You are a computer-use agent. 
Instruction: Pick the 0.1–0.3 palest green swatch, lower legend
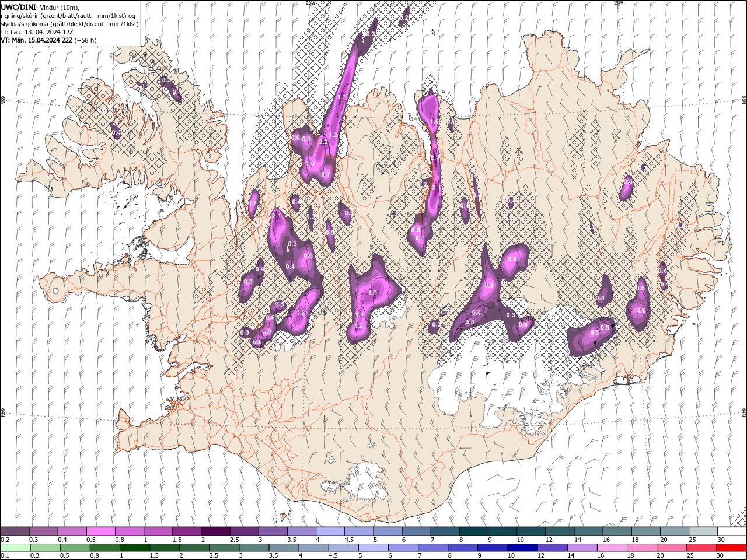[15, 548]
